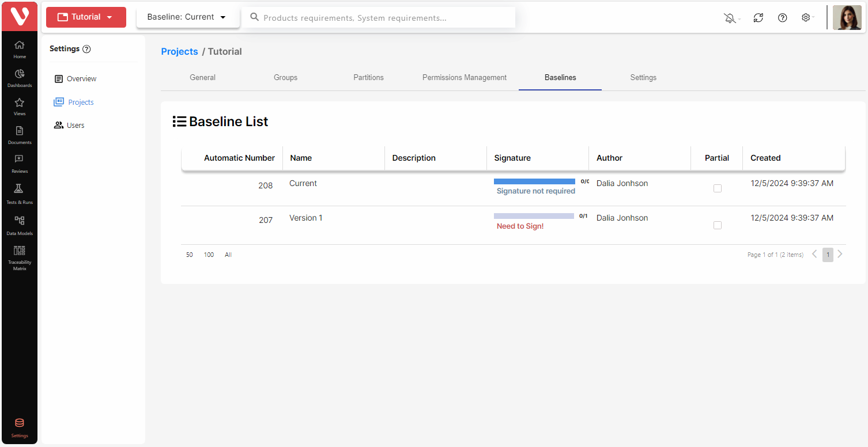
Task: Switch to the Permissions Management tab
Action: tap(464, 78)
